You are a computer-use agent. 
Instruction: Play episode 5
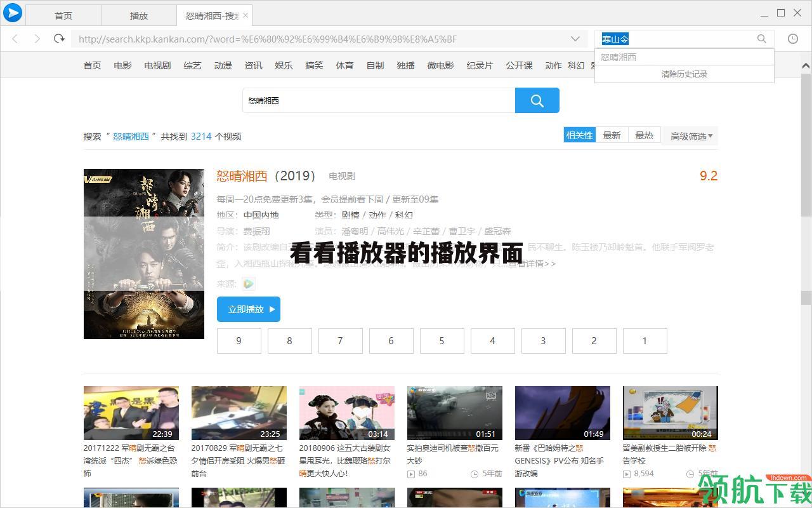(x=442, y=341)
